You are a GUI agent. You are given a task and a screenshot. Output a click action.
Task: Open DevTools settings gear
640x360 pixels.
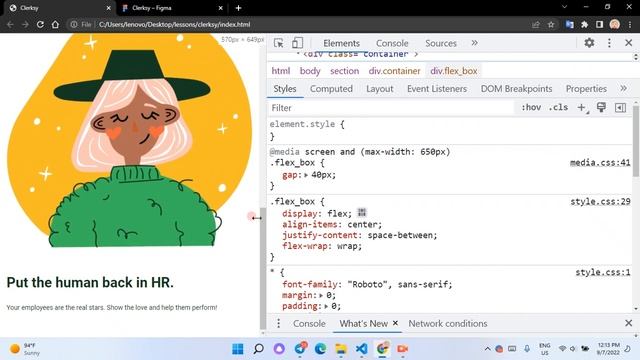pyautogui.click(x=589, y=43)
